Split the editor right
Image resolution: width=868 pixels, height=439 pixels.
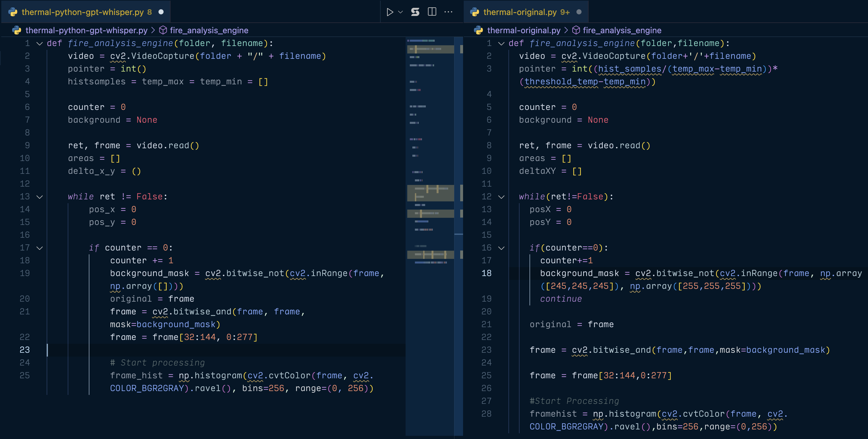432,12
